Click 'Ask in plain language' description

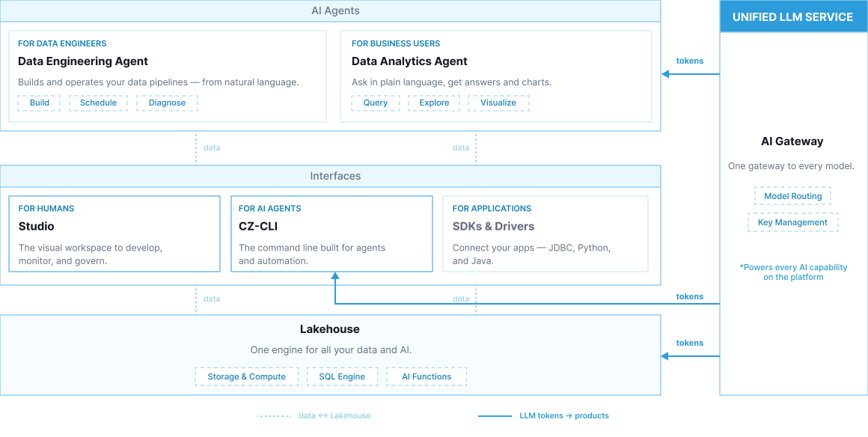click(451, 82)
